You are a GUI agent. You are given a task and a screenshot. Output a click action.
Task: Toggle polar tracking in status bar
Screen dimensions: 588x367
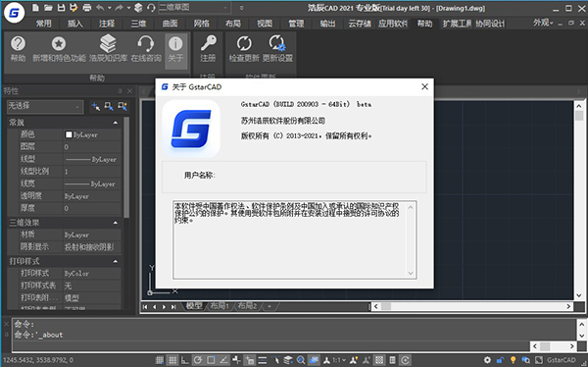click(x=198, y=360)
